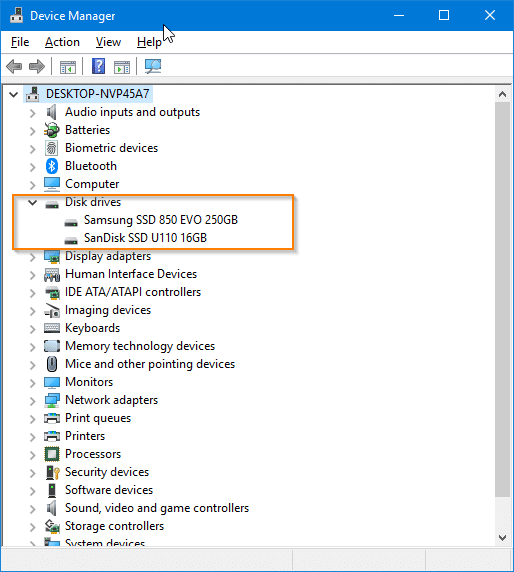Select the Printers label
Screen dimensions: 514x572
click(85, 436)
